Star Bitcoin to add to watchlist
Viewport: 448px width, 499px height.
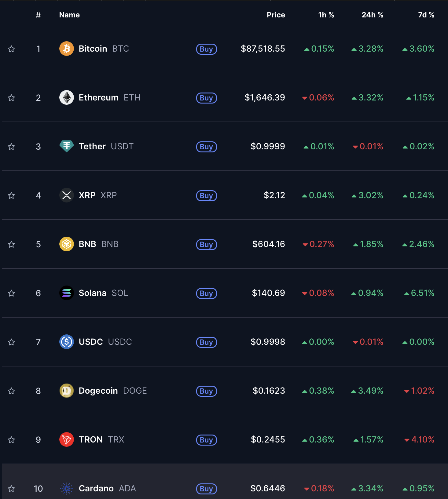11,49
